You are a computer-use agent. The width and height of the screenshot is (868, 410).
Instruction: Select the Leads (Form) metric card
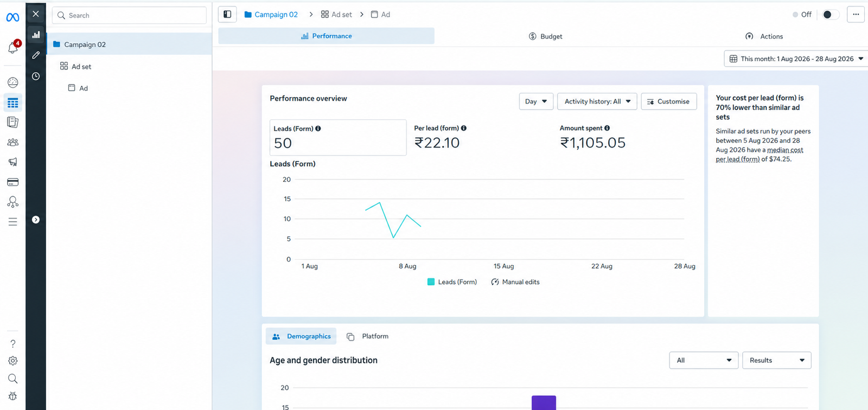[x=338, y=138]
